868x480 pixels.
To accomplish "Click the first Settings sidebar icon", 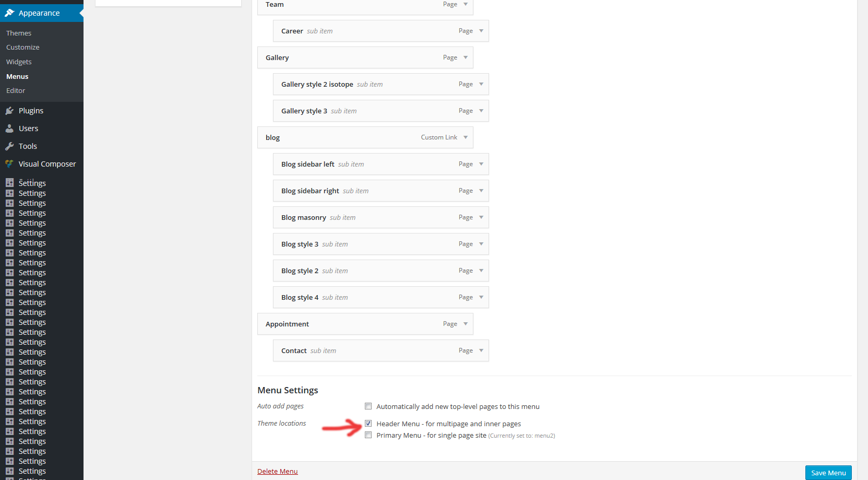I will (x=9, y=183).
